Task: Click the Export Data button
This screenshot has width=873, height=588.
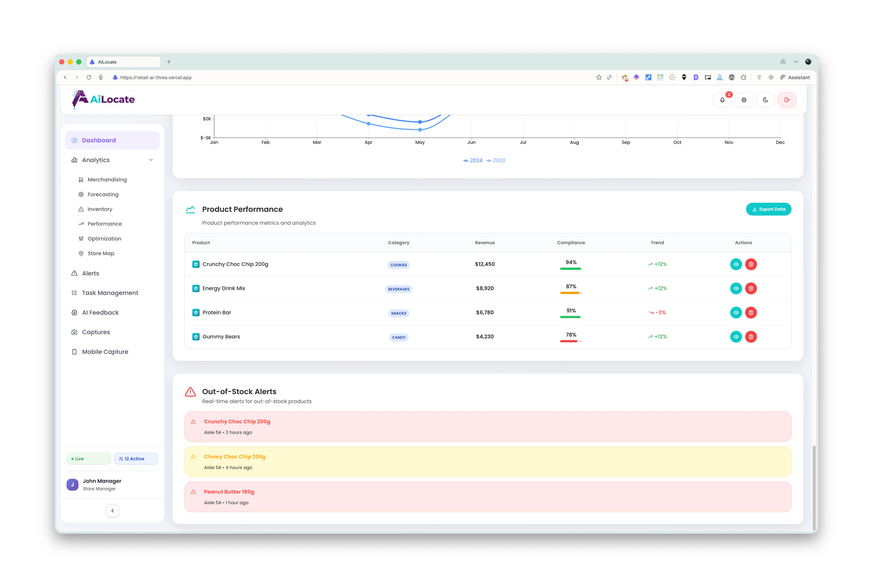Action: (x=768, y=209)
